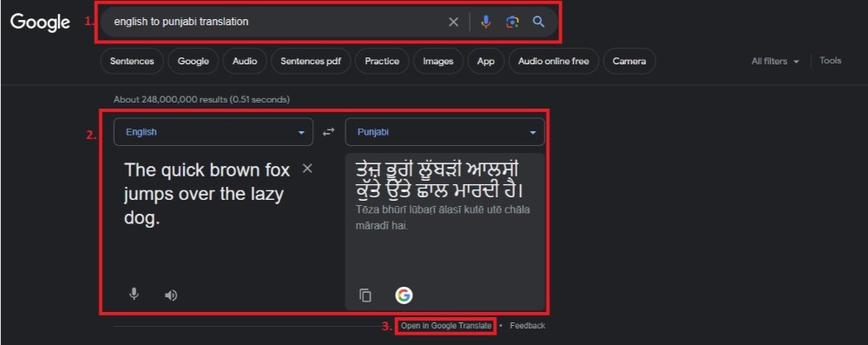Screen dimensions: 868x345
Task: Click the Google G search translation icon
Action: coord(404,295)
